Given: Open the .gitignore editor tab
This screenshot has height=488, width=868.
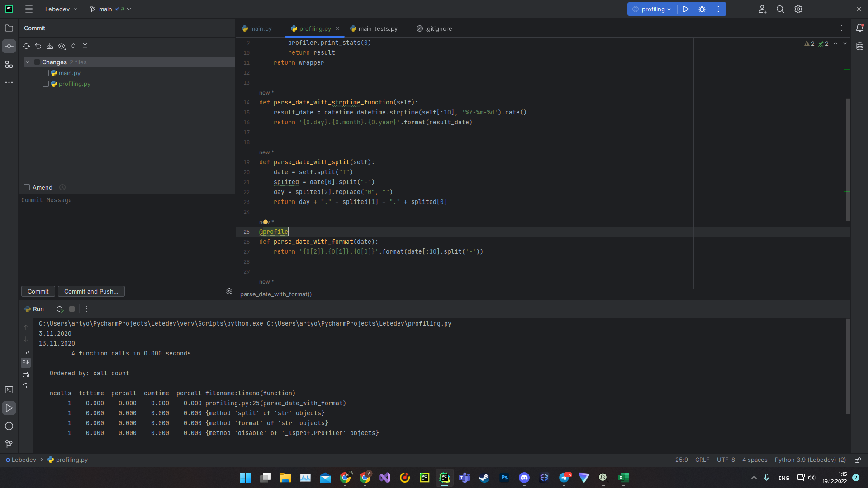Looking at the screenshot, I should coord(437,28).
